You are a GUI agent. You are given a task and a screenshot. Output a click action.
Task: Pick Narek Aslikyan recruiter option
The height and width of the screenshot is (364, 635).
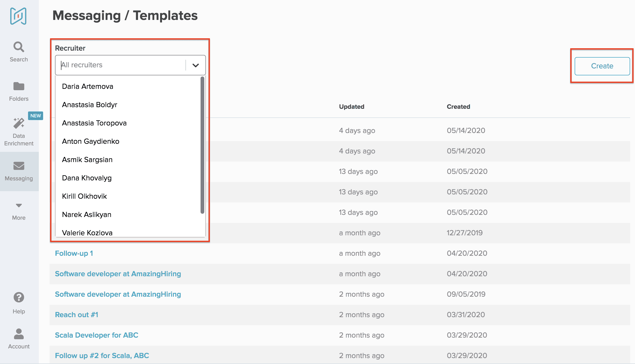pyautogui.click(x=87, y=215)
